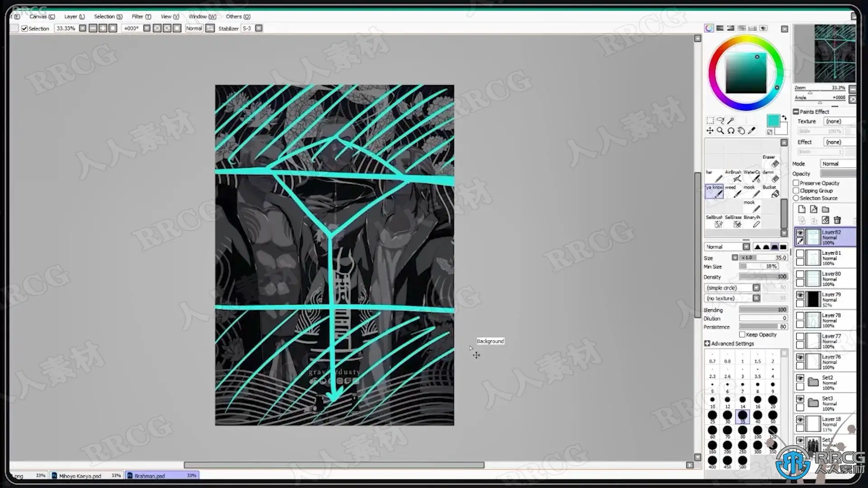This screenshot has height=488, width=868.
Task: Select the Bucket fill tool
Action: (775, 194)
